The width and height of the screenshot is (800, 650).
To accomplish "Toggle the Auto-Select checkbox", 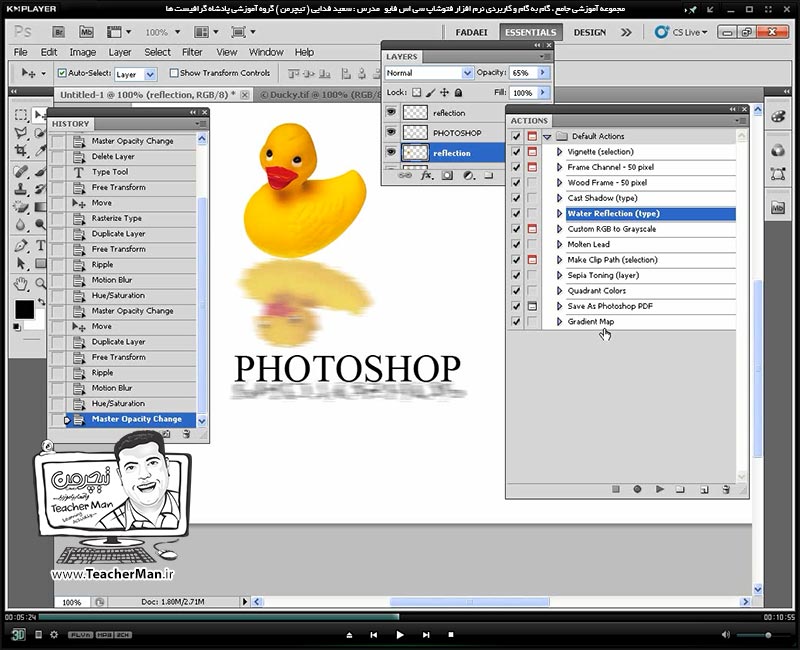I will coord(62,73).
